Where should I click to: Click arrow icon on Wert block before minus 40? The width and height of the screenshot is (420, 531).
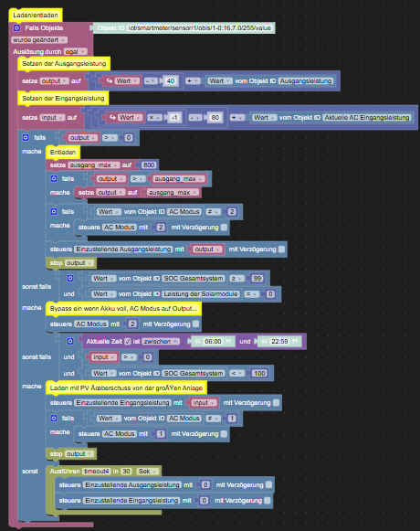click(110, 81)
